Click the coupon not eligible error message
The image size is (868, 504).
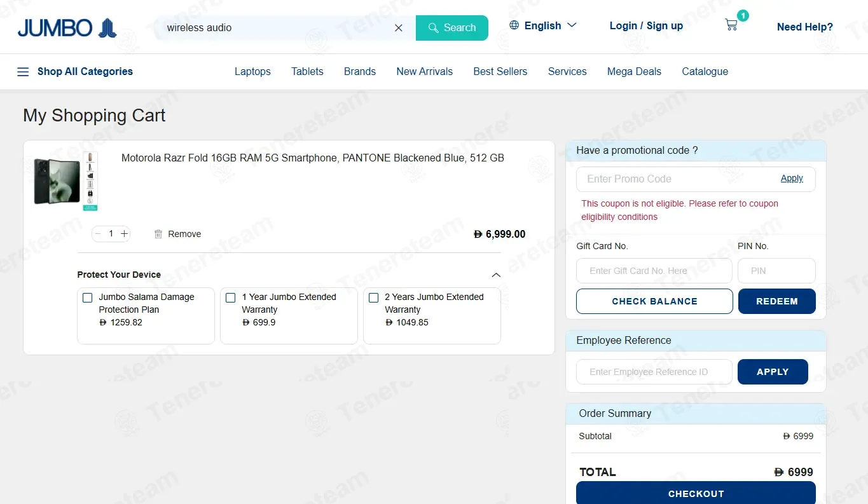pyautogui.click(x=680, y=210)
